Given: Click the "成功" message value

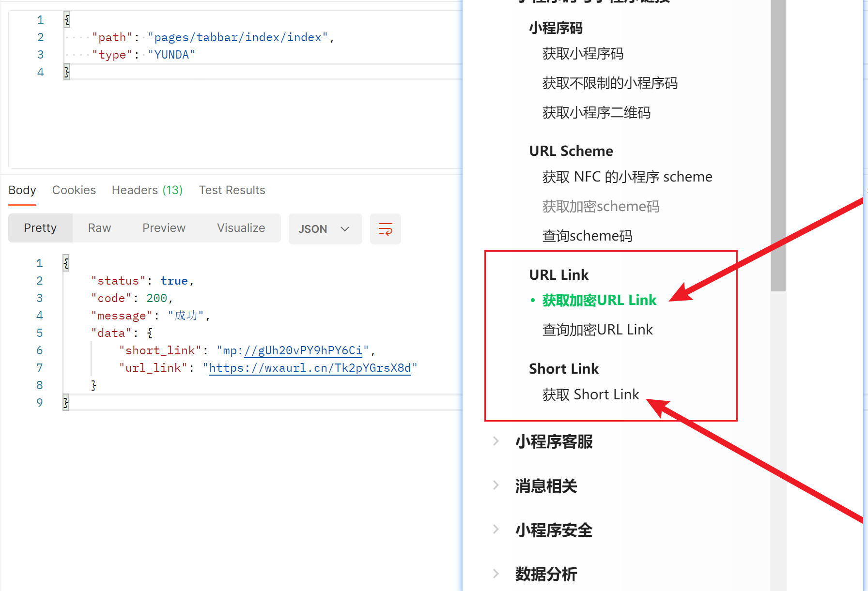Looking at the screenshot, I should click(x=186, y=316).
